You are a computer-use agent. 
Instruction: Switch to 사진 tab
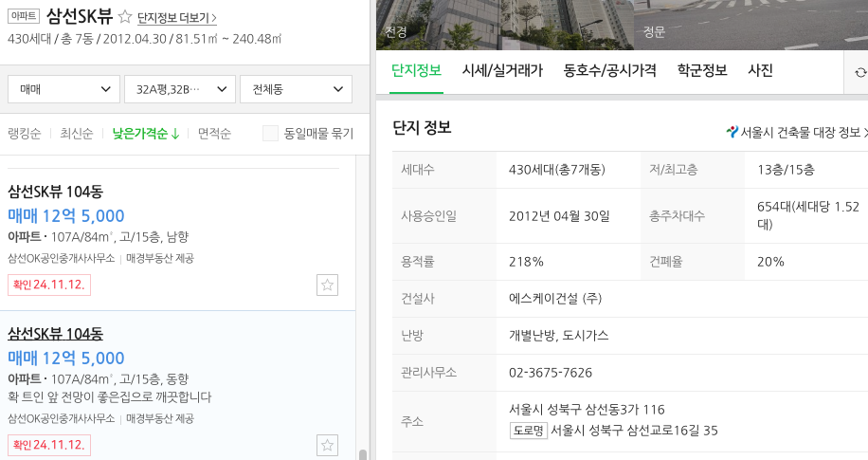(760, 70)
